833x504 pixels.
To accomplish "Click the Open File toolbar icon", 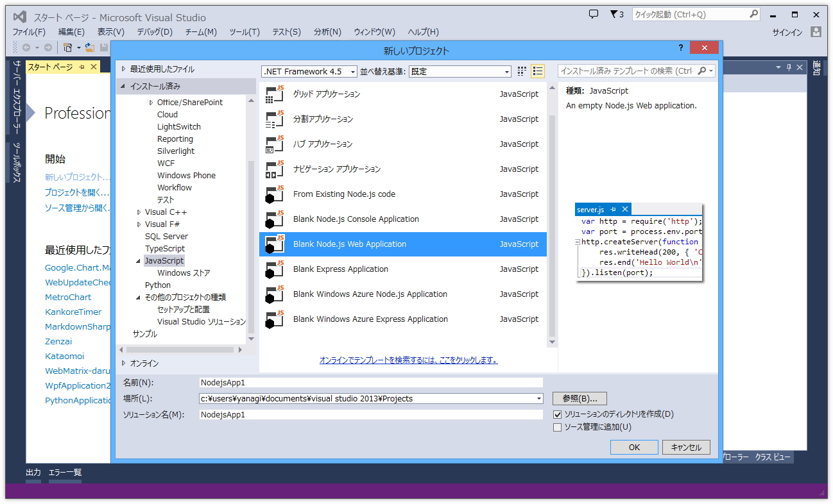I will click(90, 47).
